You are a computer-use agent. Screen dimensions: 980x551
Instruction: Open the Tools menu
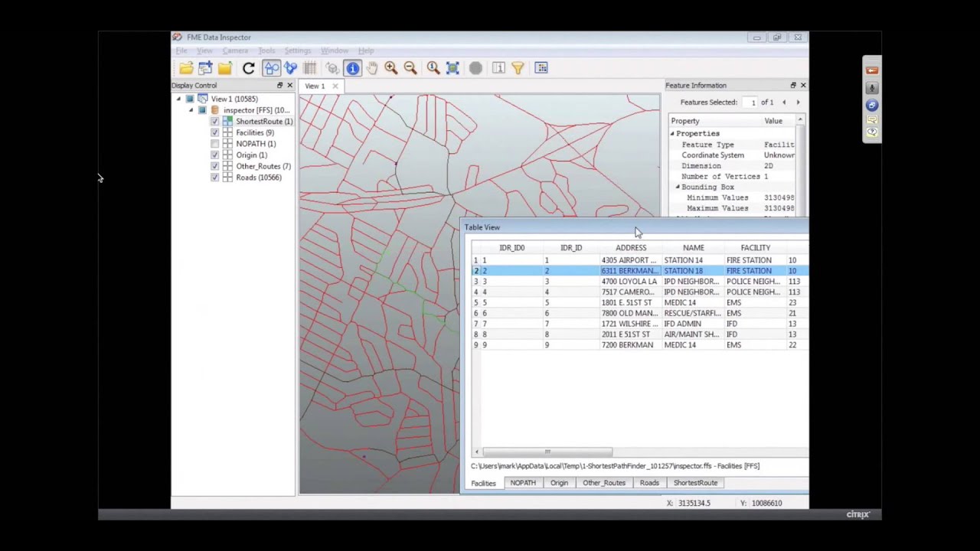(266, 51)
